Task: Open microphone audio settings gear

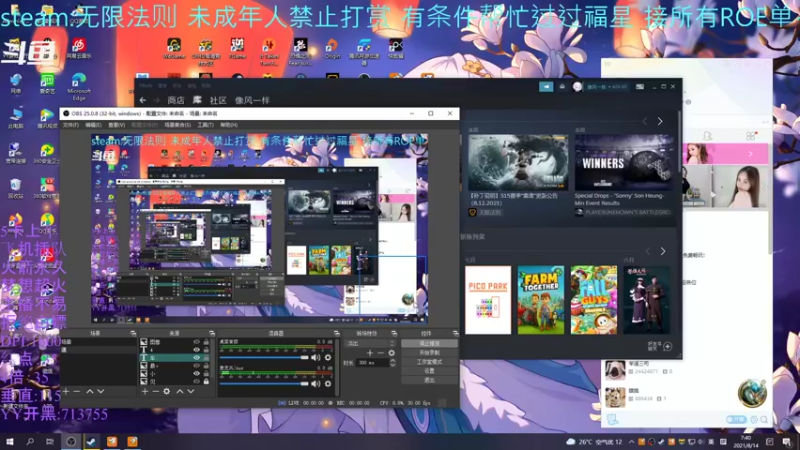Action: (328, 384)
